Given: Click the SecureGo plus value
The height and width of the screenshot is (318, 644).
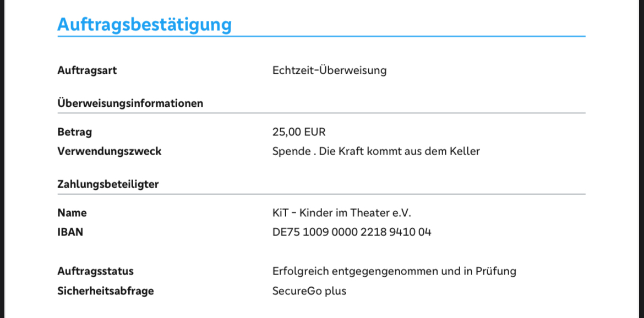Looking at the screenshot, I should pos(309,291).
